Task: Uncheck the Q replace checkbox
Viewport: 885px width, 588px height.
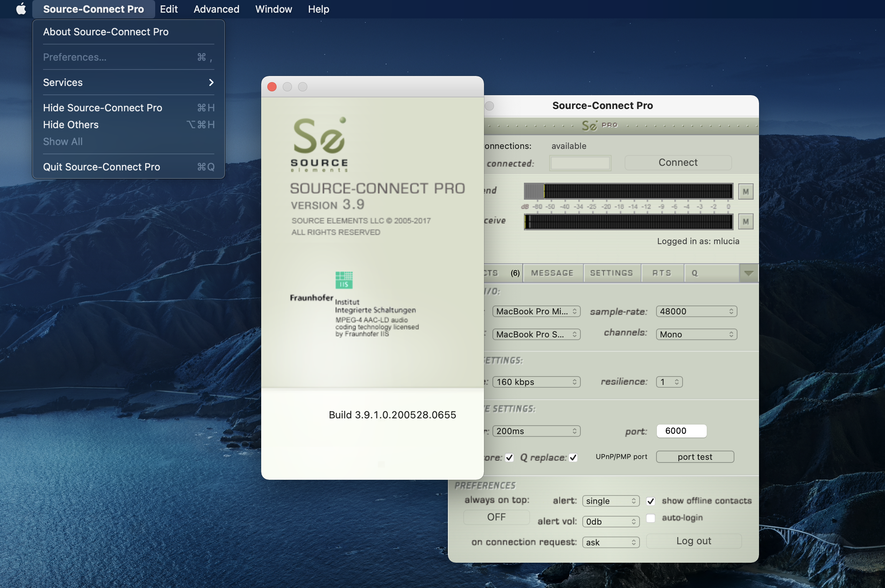Action: point(573,458)
